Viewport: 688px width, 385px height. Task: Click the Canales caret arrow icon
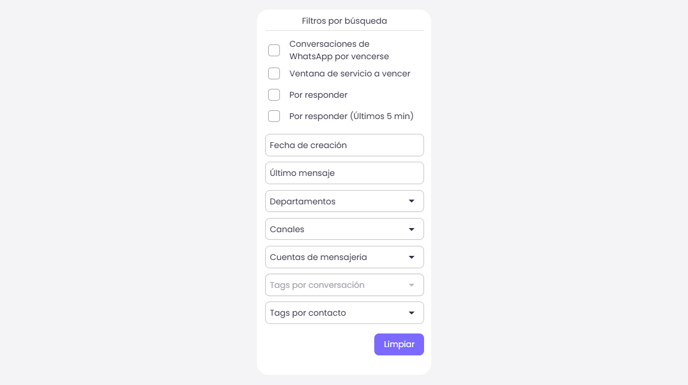tap(412, 229)
